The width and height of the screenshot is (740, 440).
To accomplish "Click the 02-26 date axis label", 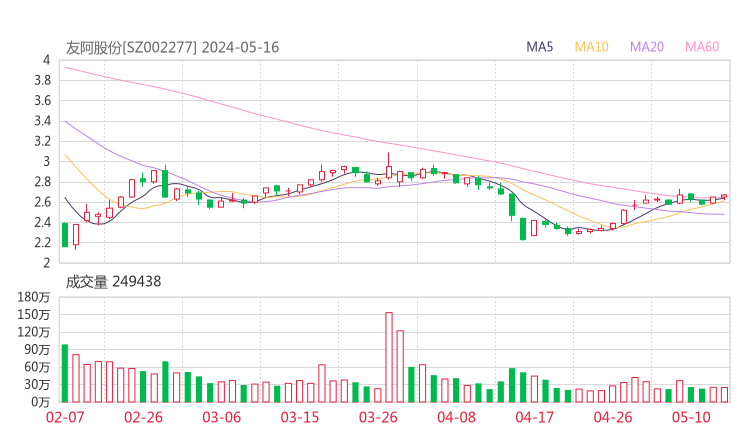I will pos(143,417).
